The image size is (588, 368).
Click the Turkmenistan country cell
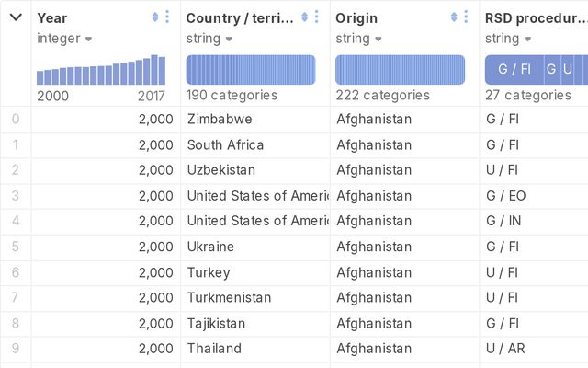click(x=229, y=297)
